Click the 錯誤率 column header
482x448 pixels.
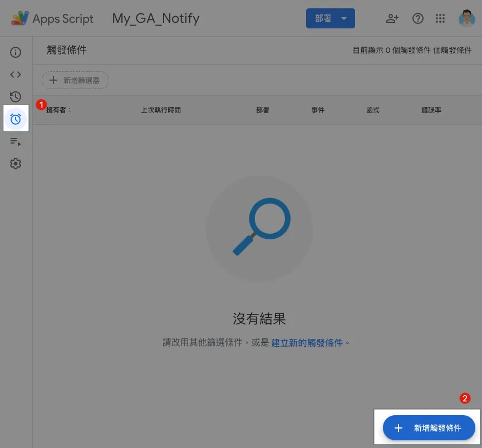pos(431,110)
